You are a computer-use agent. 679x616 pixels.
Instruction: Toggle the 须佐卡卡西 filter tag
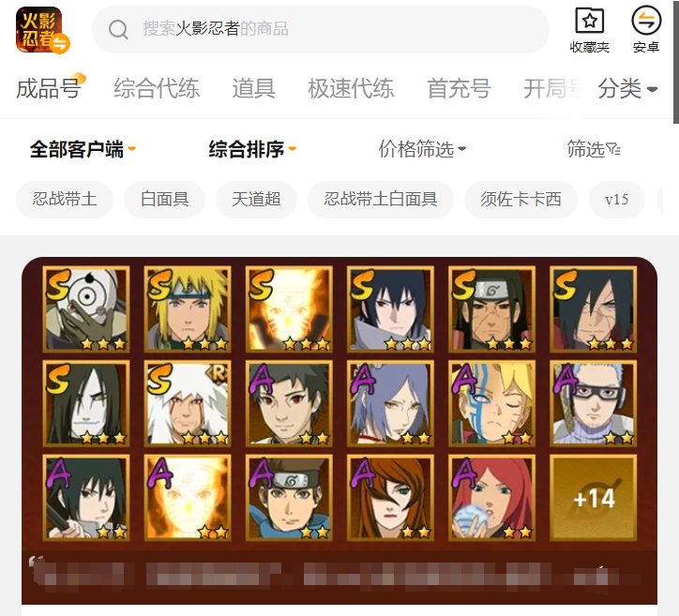click(x=521, y=199)
